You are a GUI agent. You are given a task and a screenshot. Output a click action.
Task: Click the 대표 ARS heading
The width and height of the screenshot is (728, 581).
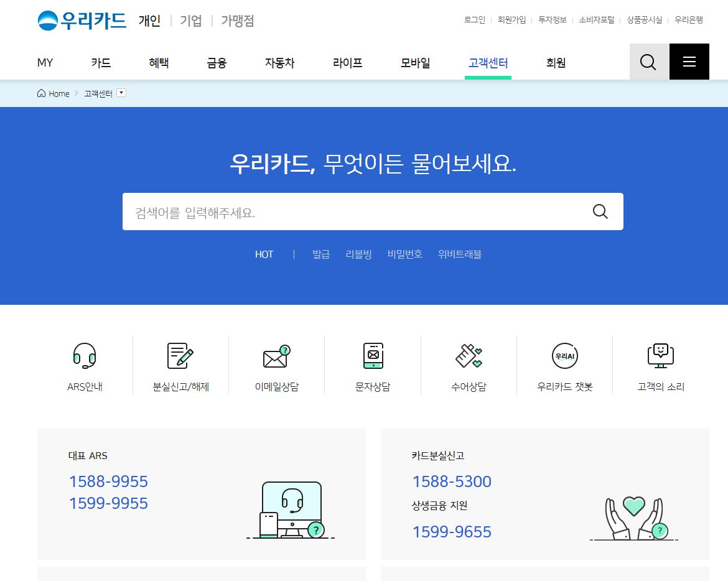(x=88, y=456)
